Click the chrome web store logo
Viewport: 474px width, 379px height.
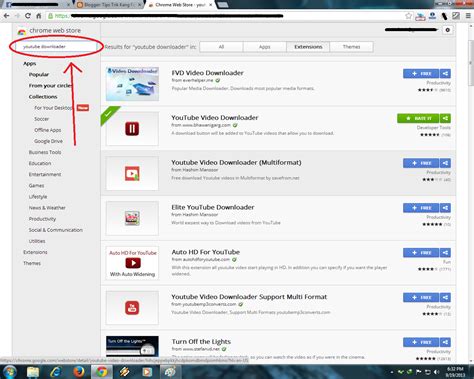point(49,31)
